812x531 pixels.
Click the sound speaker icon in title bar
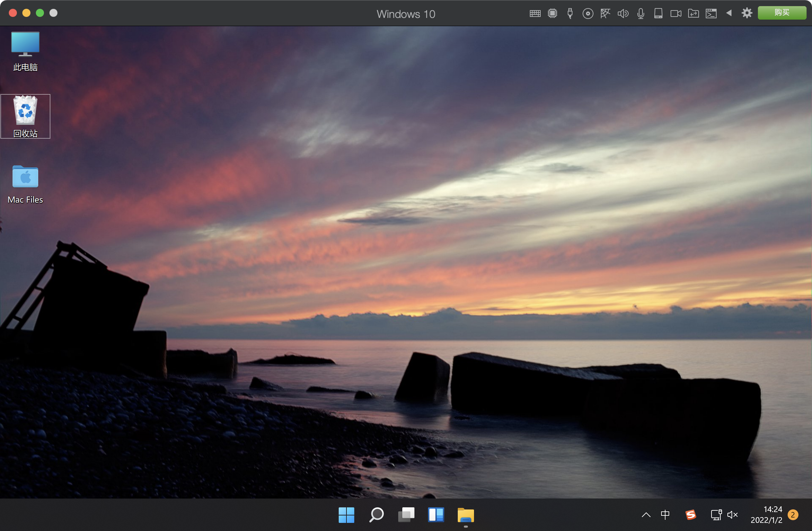623,13
